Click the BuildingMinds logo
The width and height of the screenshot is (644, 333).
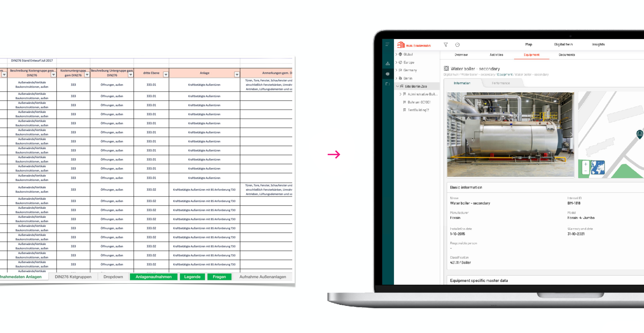(x=414, y=45)
